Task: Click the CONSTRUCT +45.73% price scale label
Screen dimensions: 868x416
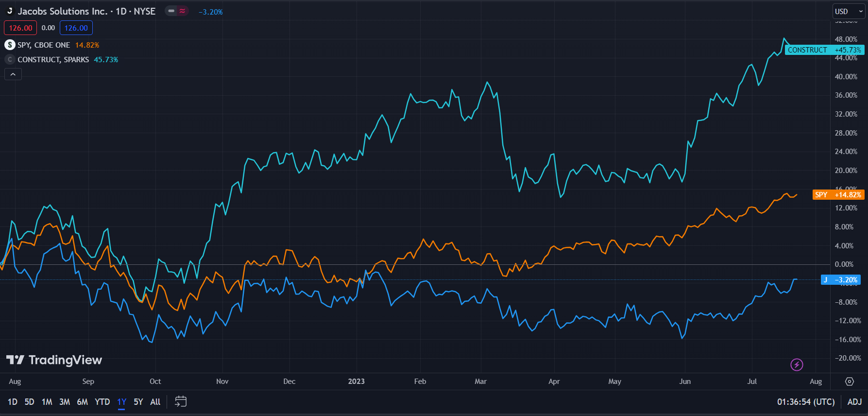Action: (x=824, y=50)
